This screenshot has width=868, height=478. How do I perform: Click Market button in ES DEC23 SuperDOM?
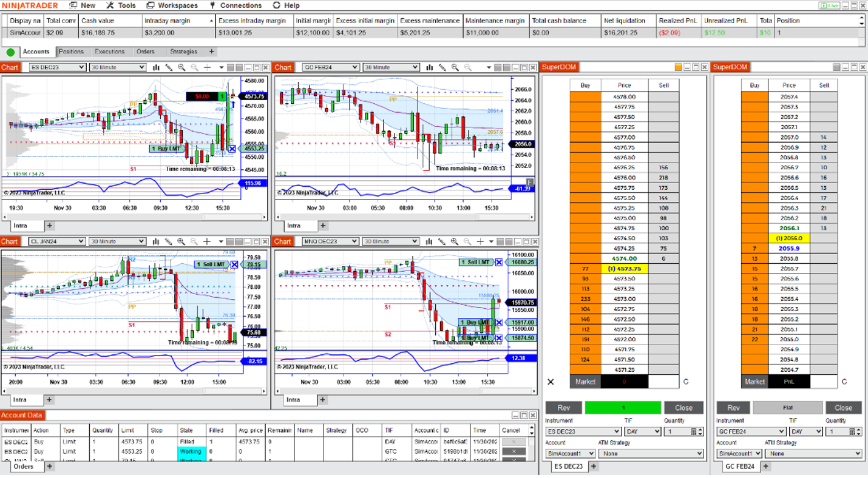(585, 382)
